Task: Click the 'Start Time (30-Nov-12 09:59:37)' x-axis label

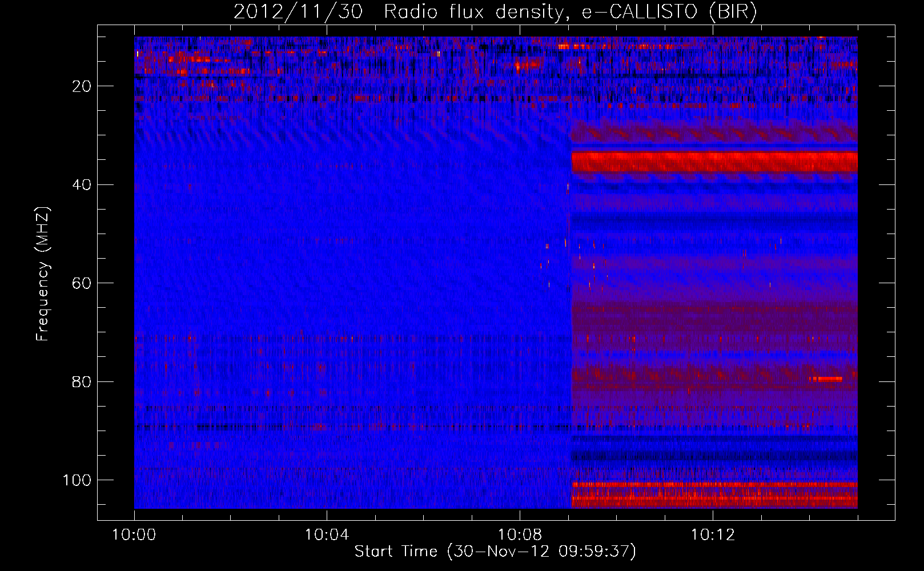Action: 495,552
